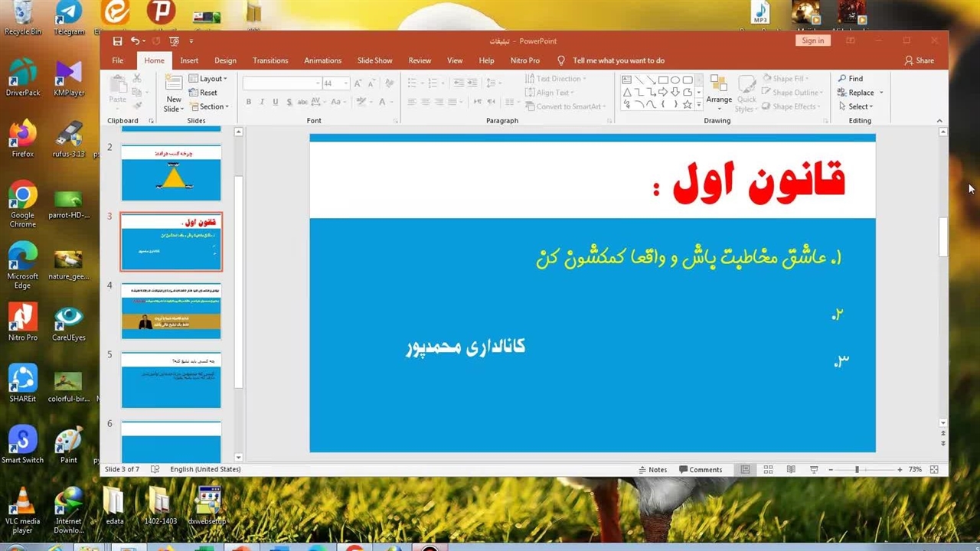The width and height of the screenshot is (980, 551).
Task: Click the Share button
Action: (919, 60)
